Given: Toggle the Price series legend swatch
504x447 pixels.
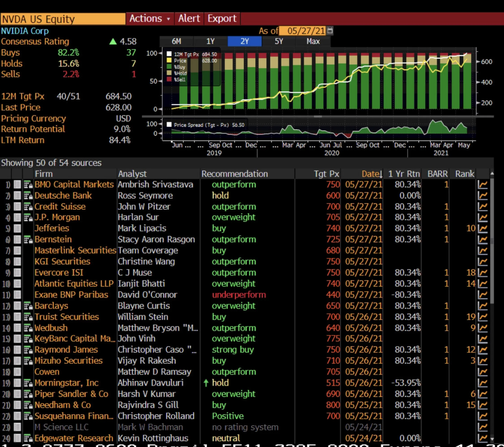Looking at the screenshot, I should (x=169, y=60).
